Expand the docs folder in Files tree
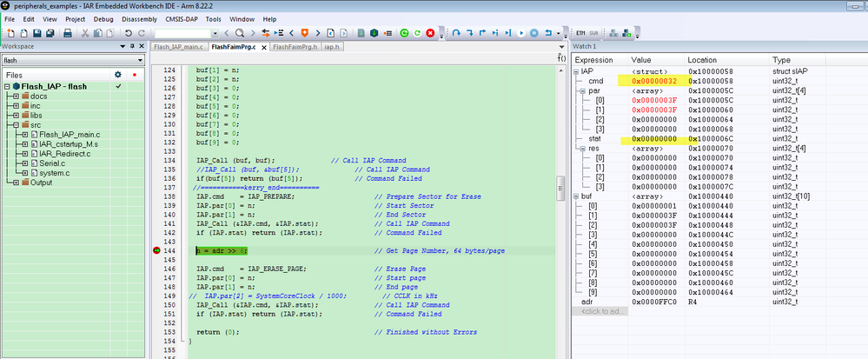This screenshot has height=359, width=868. point(16,96)
